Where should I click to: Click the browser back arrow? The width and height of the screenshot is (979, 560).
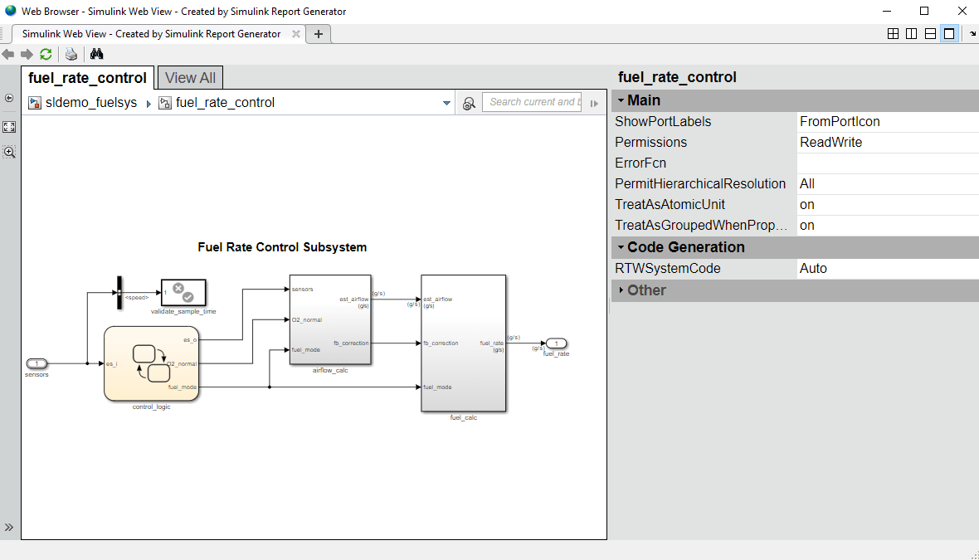tap(8, 54)
